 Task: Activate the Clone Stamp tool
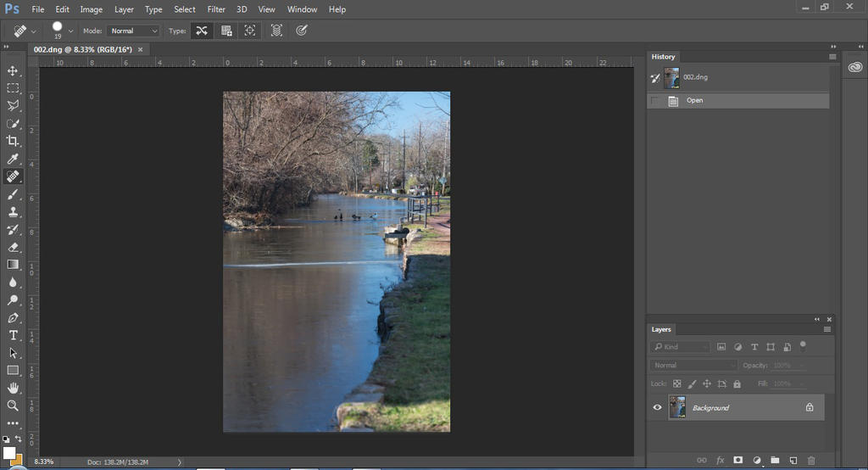coord(13,212)
